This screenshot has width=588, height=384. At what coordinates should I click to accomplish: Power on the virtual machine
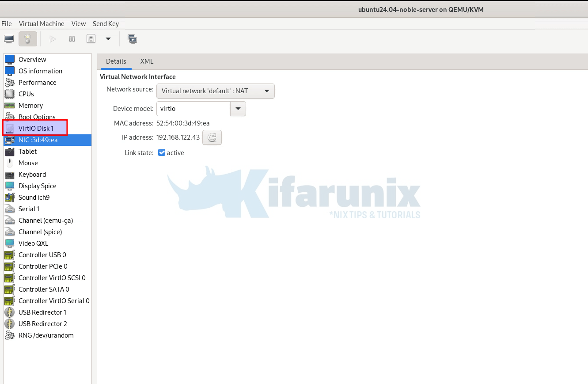pos(53,39)
